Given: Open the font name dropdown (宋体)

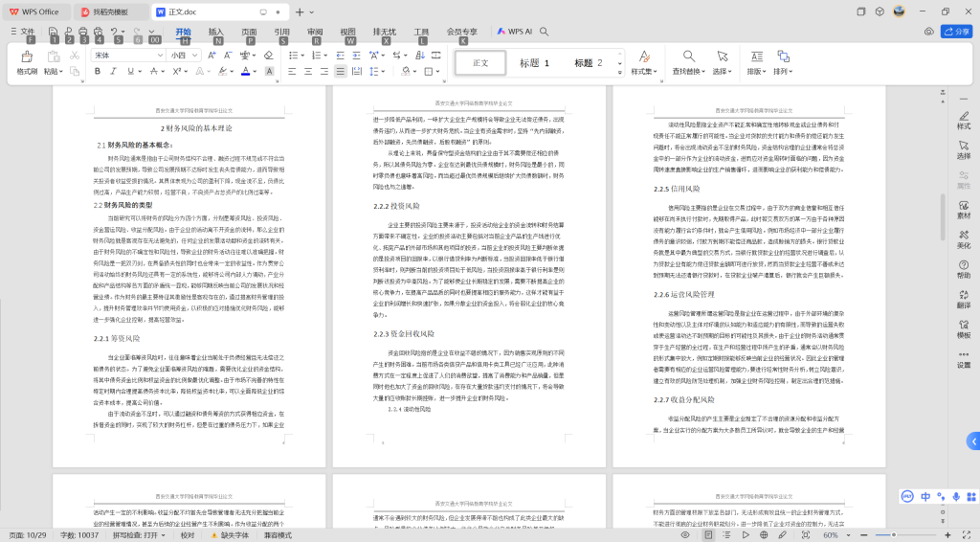Looking at the screenshot, I should click(160, 56).
